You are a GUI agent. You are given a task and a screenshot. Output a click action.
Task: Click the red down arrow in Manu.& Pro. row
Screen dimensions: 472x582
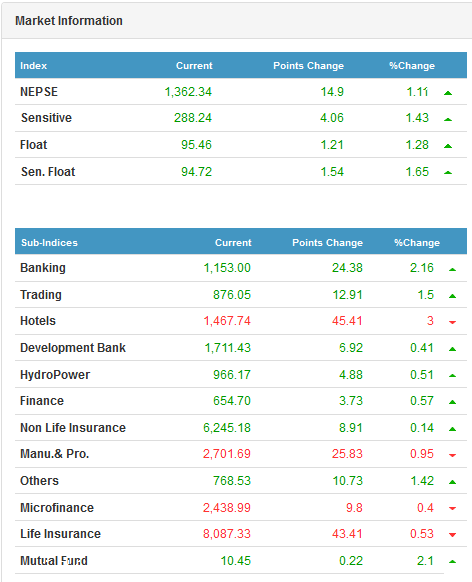452,455
